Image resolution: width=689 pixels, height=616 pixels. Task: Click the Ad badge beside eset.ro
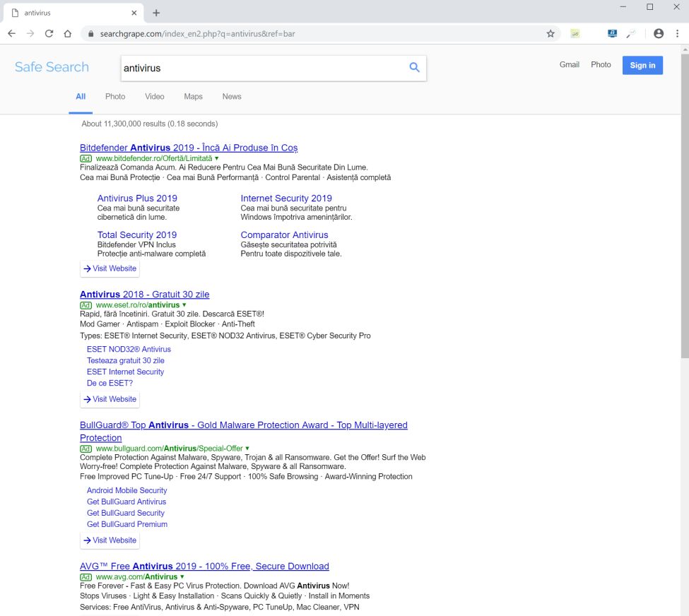click(86, 305)
